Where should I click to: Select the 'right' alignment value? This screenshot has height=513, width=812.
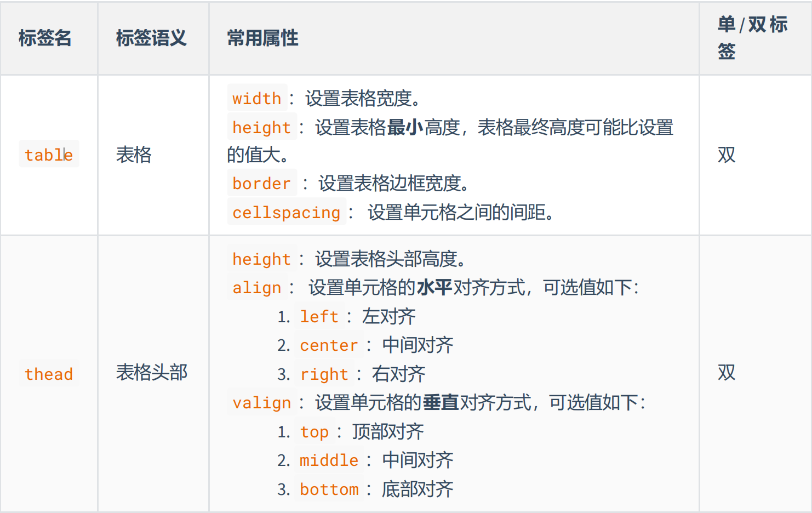pos(324,374)
